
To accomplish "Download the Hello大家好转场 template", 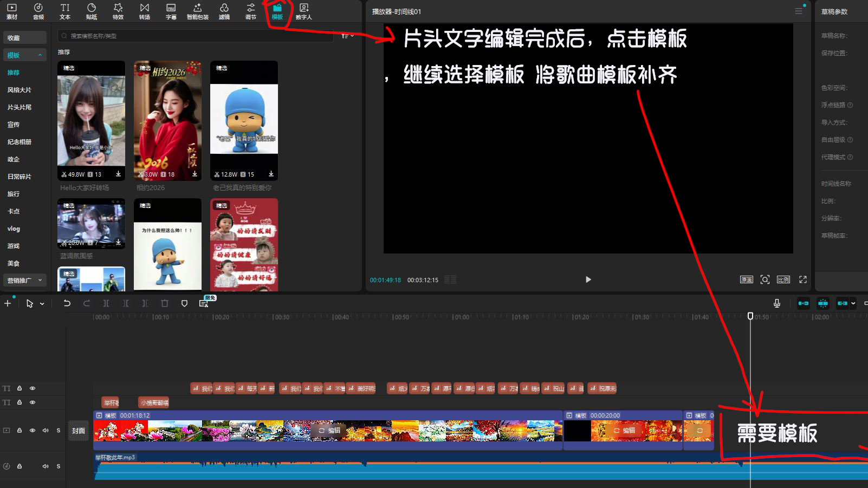I will 118,174.
